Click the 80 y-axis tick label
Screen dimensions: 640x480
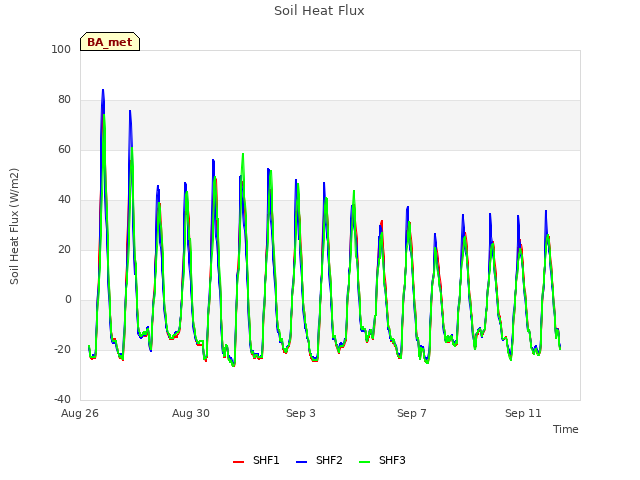coord(64,100)
